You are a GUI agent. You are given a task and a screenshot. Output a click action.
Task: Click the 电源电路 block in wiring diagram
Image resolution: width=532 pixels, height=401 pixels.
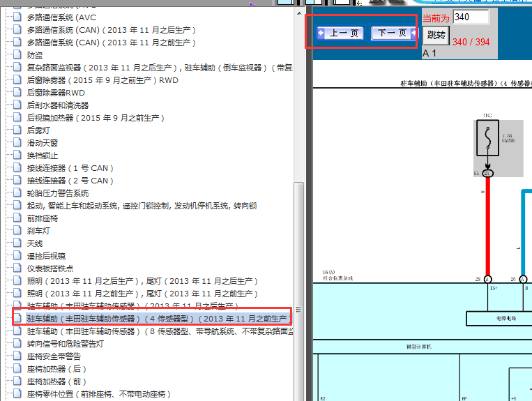point(499,319)
